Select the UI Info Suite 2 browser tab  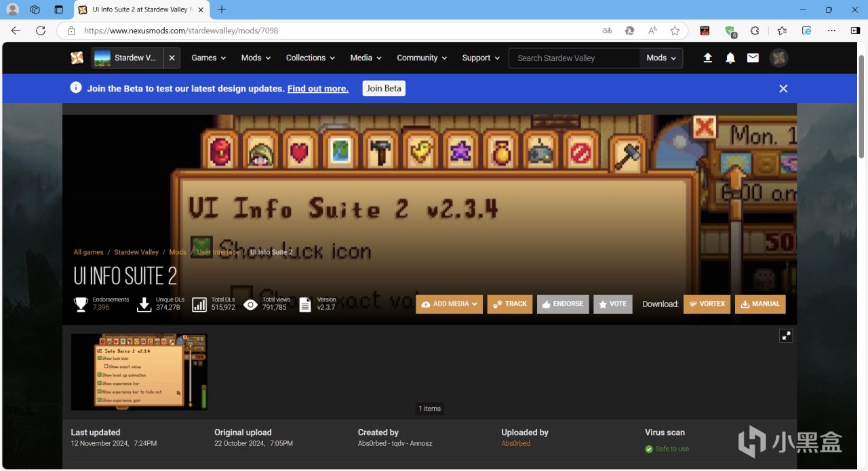(x=142, y=9)
